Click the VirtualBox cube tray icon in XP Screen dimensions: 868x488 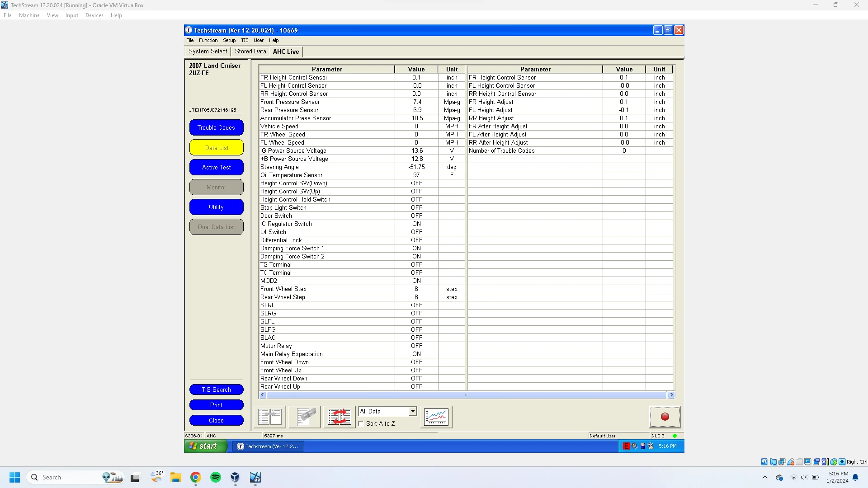tap(651, 446)
